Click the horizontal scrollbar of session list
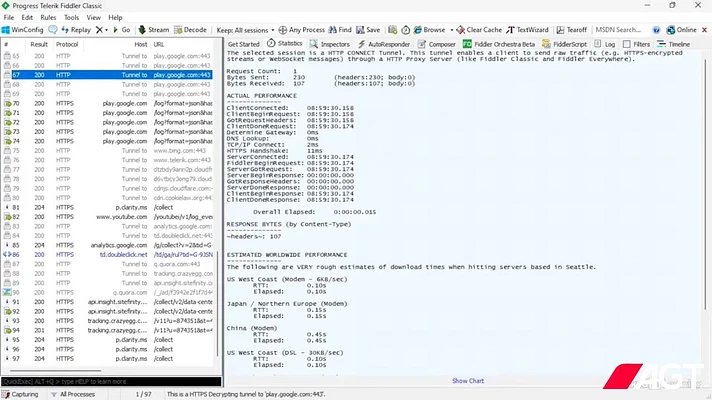The image size is (712, 400). pyautogui.click(x=53, y=371)
